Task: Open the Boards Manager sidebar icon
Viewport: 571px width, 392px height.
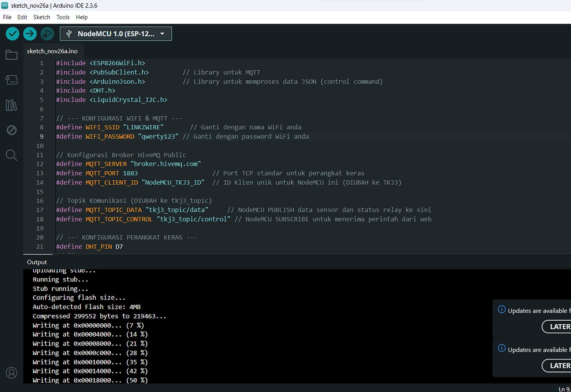Action: [11, 80]
